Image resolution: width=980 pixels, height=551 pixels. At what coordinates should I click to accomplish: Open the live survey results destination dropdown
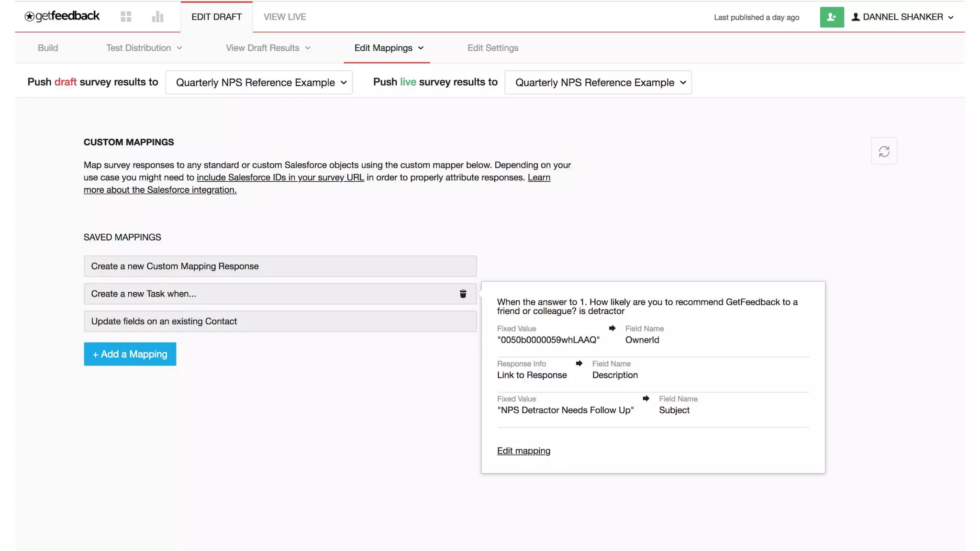pos(598,82)
